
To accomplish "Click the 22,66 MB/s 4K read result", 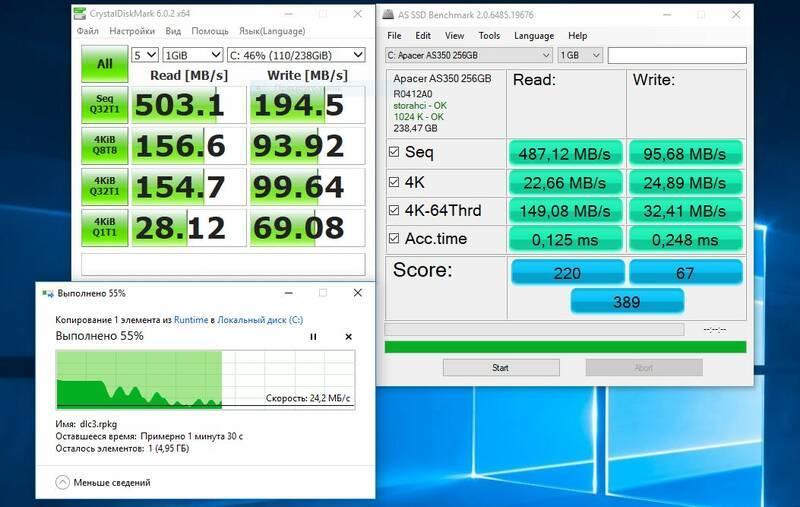I will (x=565, y=183).
